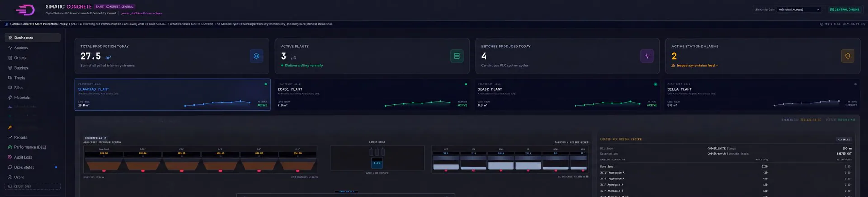The image size is (868, 197).
Task: Click the Performance (DEE) gauge icon
Action: pos(10,147)
